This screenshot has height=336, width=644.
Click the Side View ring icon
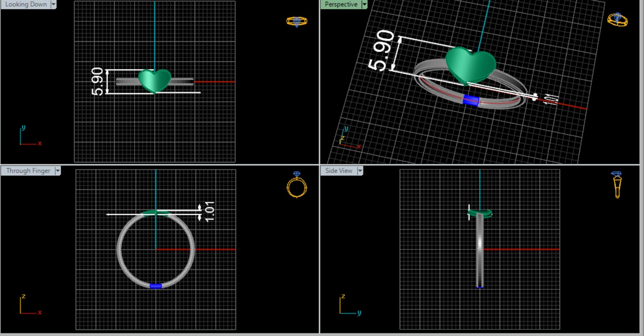(x=617, y=184)
